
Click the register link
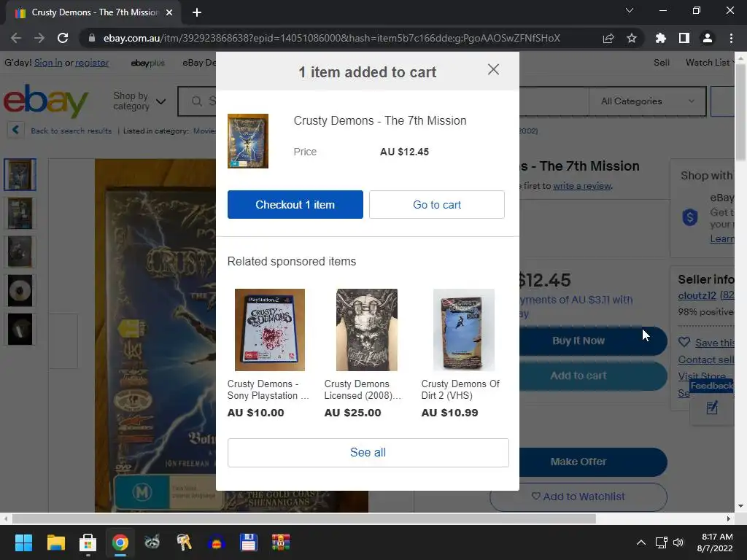(92, 63)
